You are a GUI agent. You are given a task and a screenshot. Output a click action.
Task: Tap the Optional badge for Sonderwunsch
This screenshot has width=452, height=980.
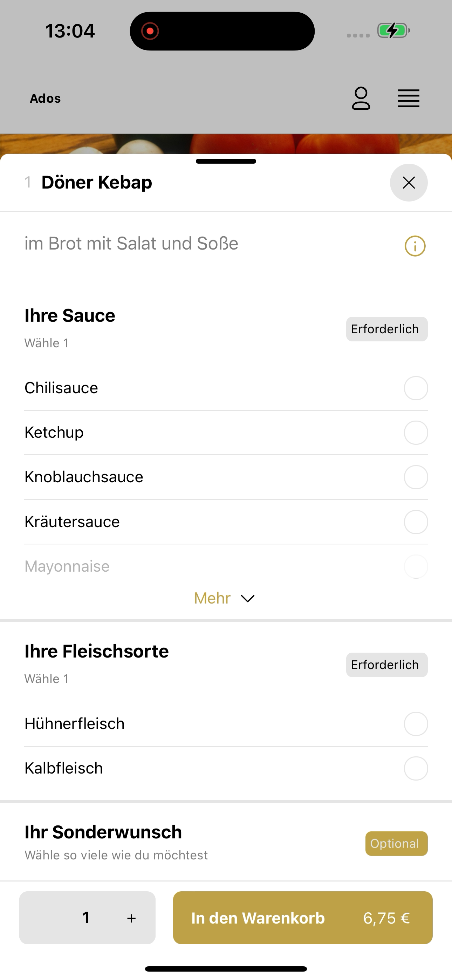(396, 843)
